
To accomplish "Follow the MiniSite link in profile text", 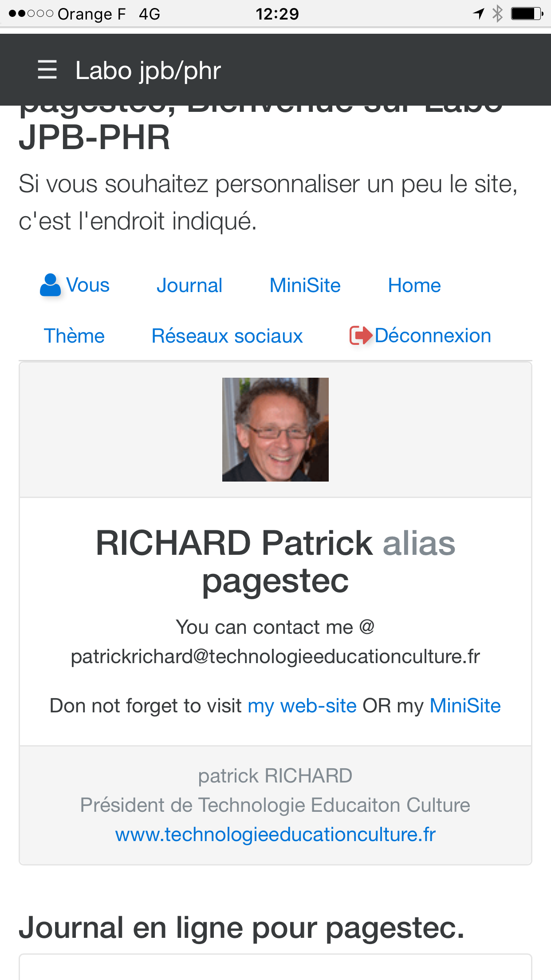I will pyautogui.click(x=465, y=706).
